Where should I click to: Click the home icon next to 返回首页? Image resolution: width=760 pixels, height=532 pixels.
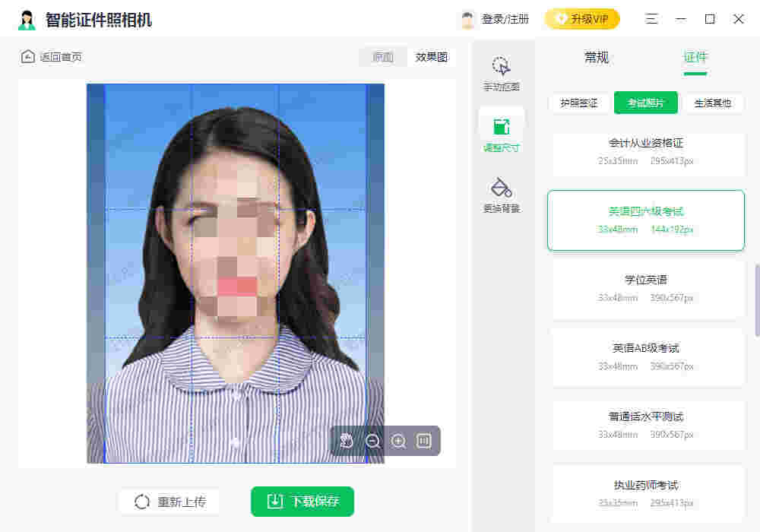[x=28, y=55]
